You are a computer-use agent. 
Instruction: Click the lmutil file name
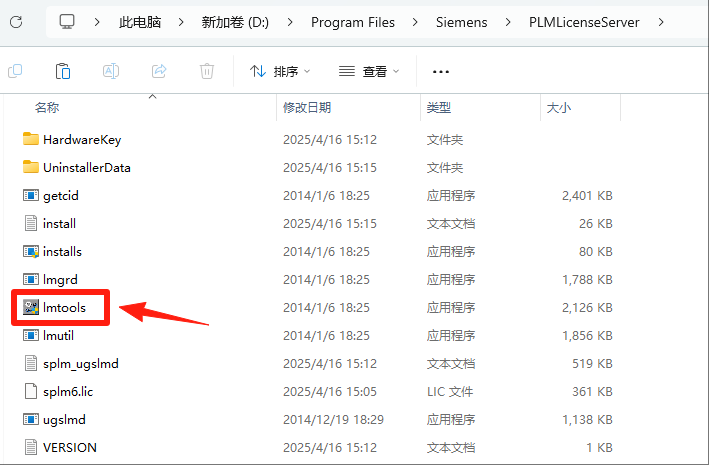[x=58, y=336]
